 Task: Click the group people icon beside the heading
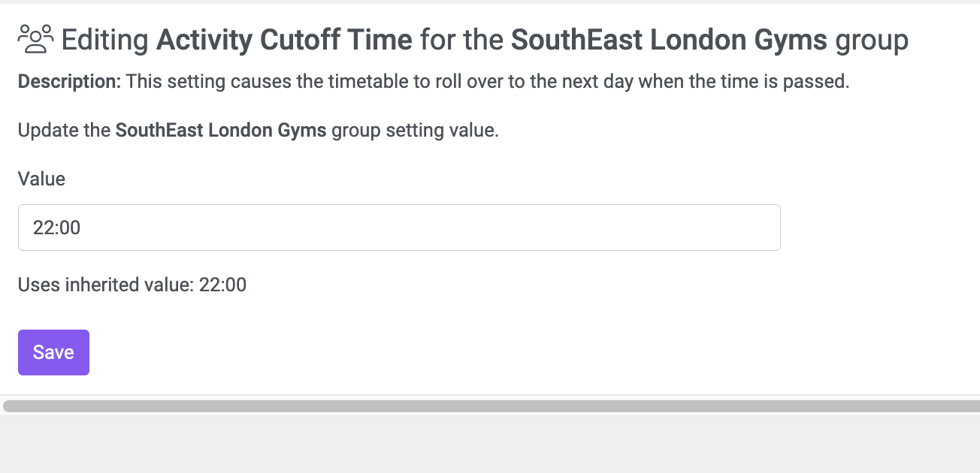coord(36,39)
